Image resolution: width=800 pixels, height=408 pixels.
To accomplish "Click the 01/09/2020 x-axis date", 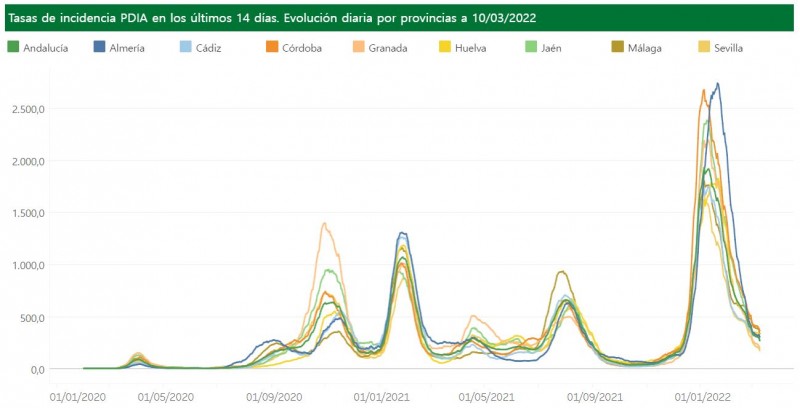I will click(274, 397).
